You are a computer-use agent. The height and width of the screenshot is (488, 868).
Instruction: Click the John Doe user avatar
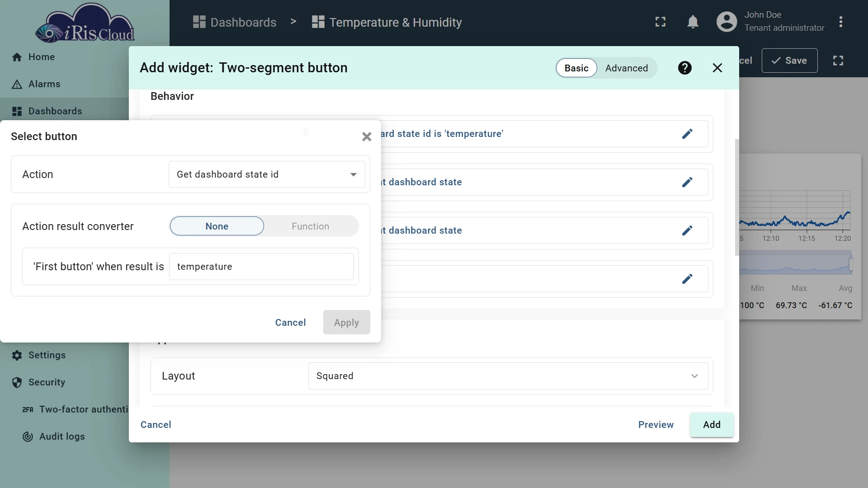coord(727,22)
